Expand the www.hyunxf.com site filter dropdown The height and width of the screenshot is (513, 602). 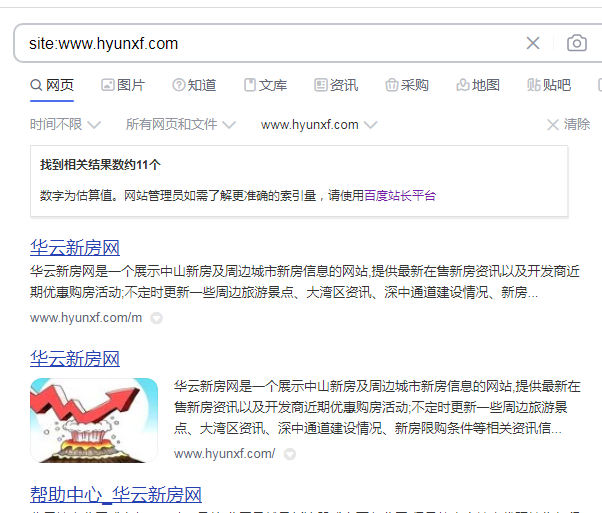coord(318,125)
